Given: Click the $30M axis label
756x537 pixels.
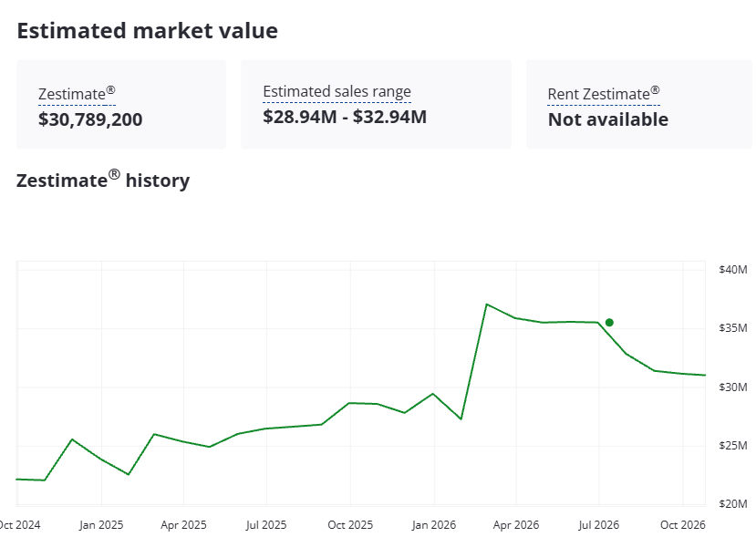Looking at the screenshot, I should (733, 387).
